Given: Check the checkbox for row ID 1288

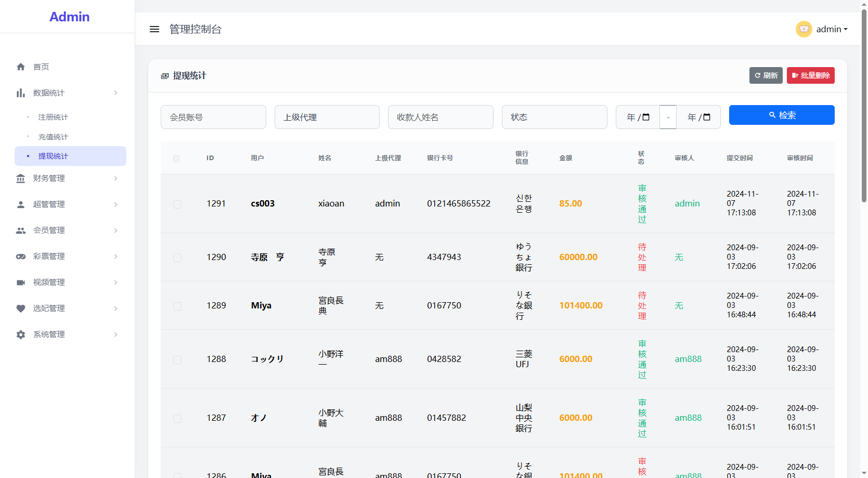Looking at the screenshot, I should point(177,359).
